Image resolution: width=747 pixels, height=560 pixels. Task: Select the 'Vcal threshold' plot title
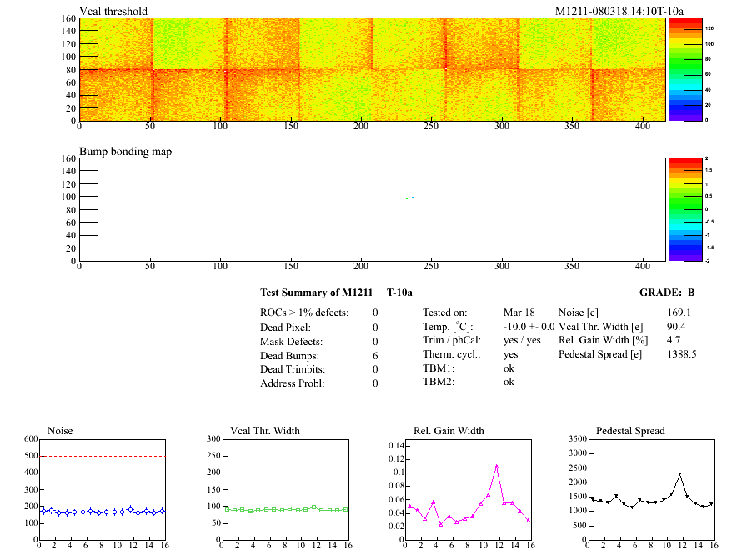coord(113,12)
